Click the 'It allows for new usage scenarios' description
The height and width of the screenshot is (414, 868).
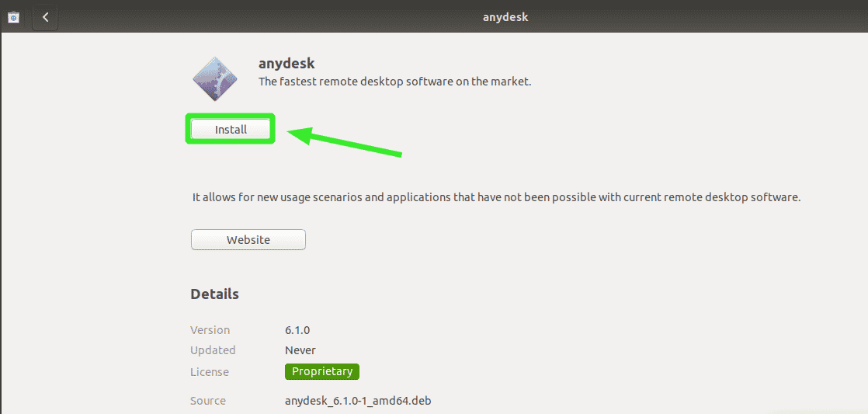point(496,197)
